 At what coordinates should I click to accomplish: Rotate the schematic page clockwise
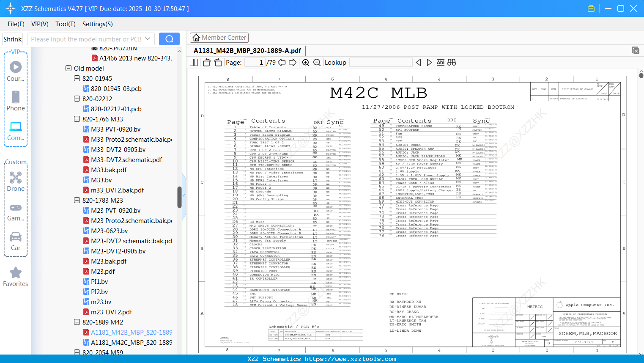[218, 63]
